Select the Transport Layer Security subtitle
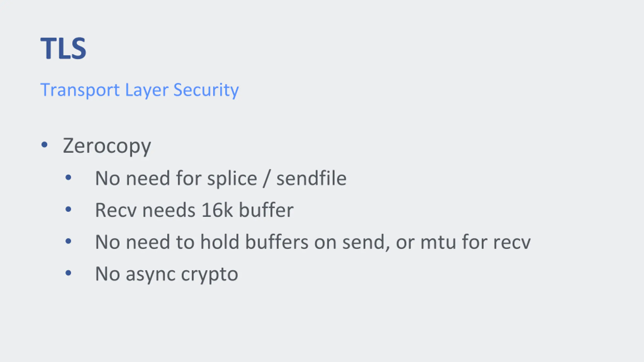Screen dimensions: 644x362 [140, 90]
